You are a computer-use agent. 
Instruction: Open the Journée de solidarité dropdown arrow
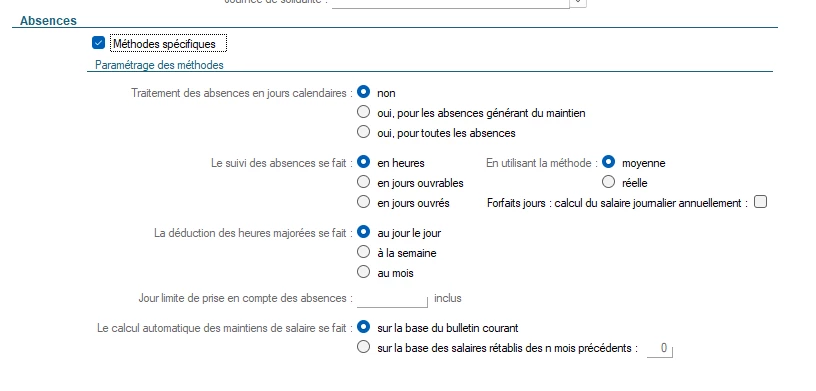point(578,3)
